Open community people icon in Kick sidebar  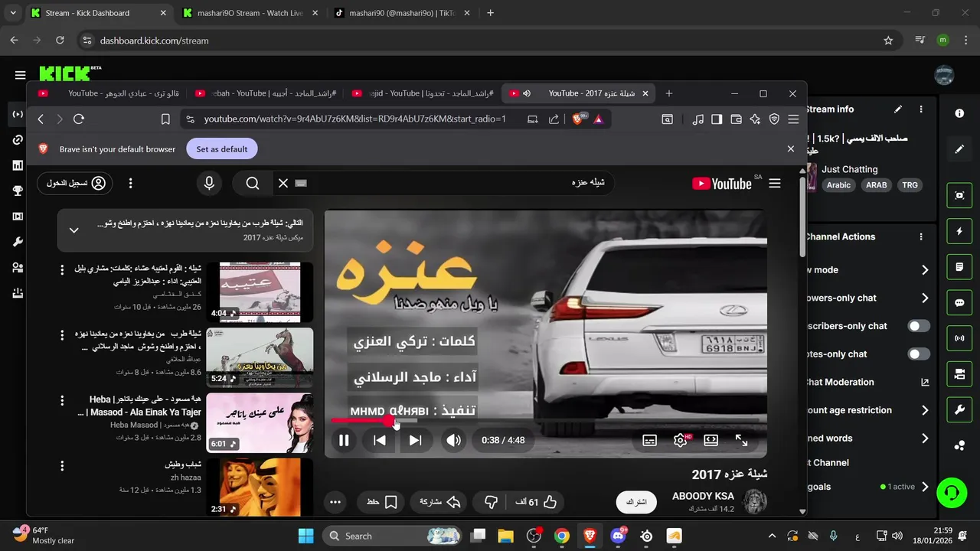17,268
